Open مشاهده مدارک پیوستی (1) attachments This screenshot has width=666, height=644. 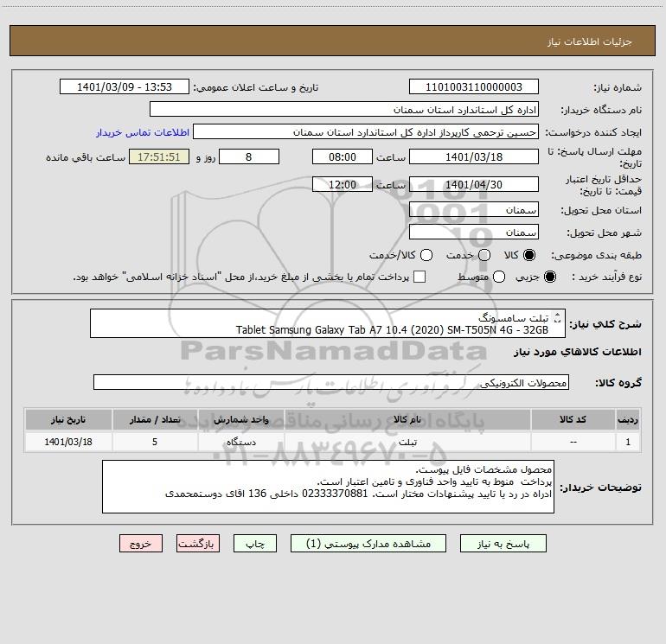(368, 544)
